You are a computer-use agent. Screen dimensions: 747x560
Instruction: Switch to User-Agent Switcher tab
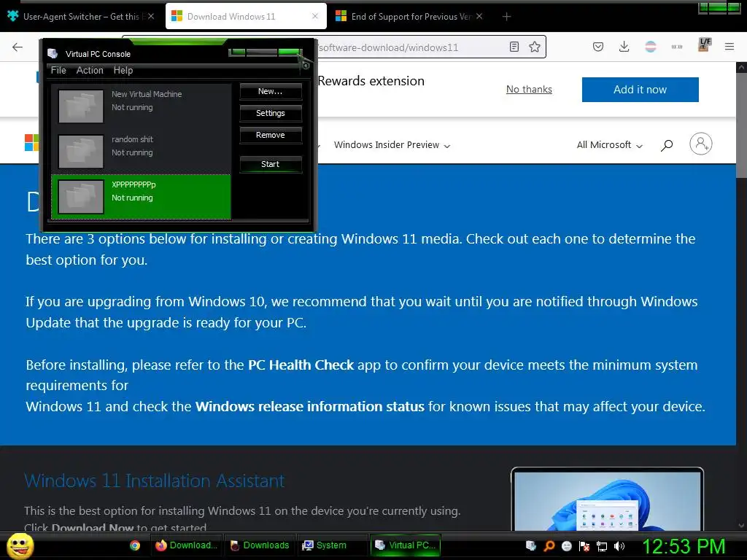(x=82, y=17)
